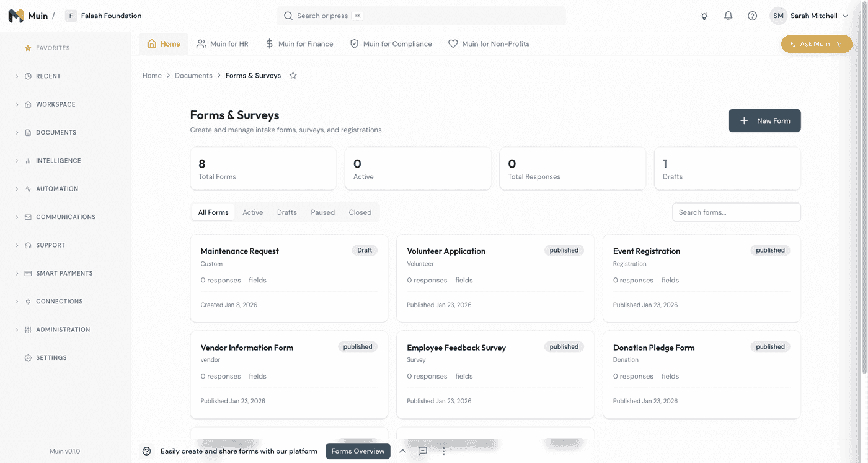Go to Documents breadcrumb link
This screenshot has width=868, height=463.
tap(193, 76)
